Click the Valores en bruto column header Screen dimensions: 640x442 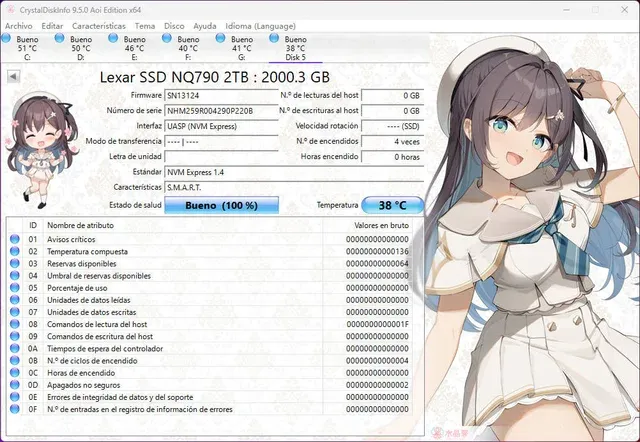coord(367,225)
